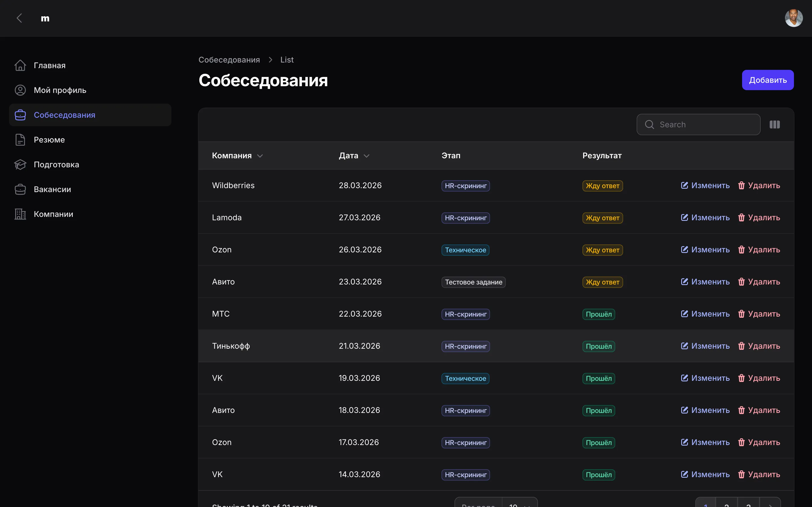Click Собеседования breadcrumb link
The height and width of the screenshot is (507, 812).
click(229, 60)
